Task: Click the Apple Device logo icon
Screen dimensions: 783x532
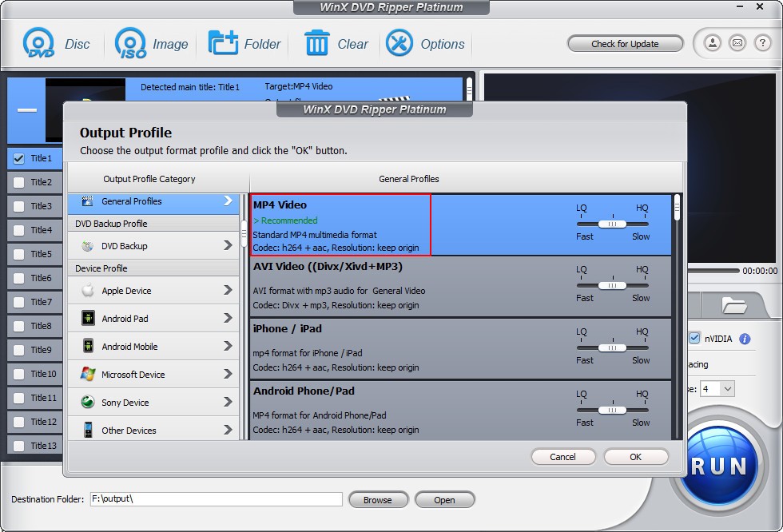Action: pos(88,290)
